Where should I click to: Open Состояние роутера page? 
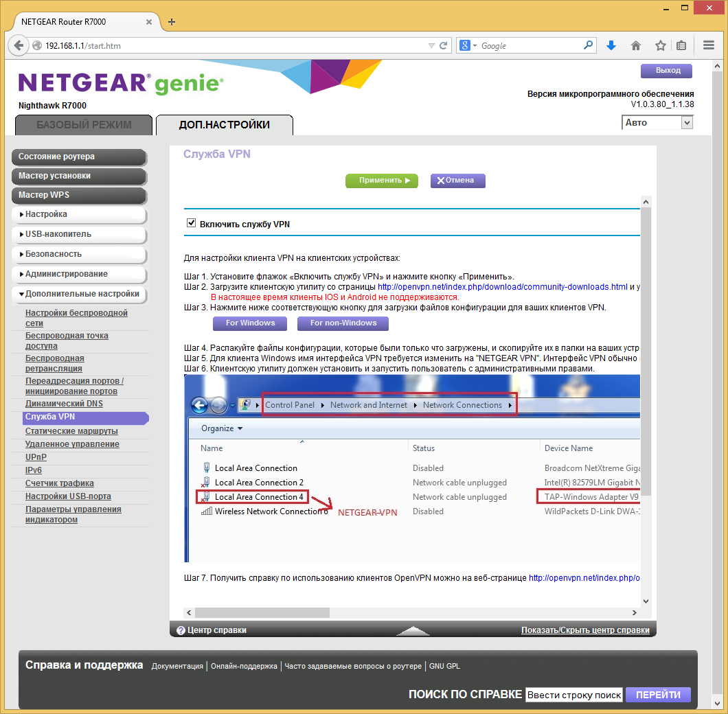pos(79,157)
